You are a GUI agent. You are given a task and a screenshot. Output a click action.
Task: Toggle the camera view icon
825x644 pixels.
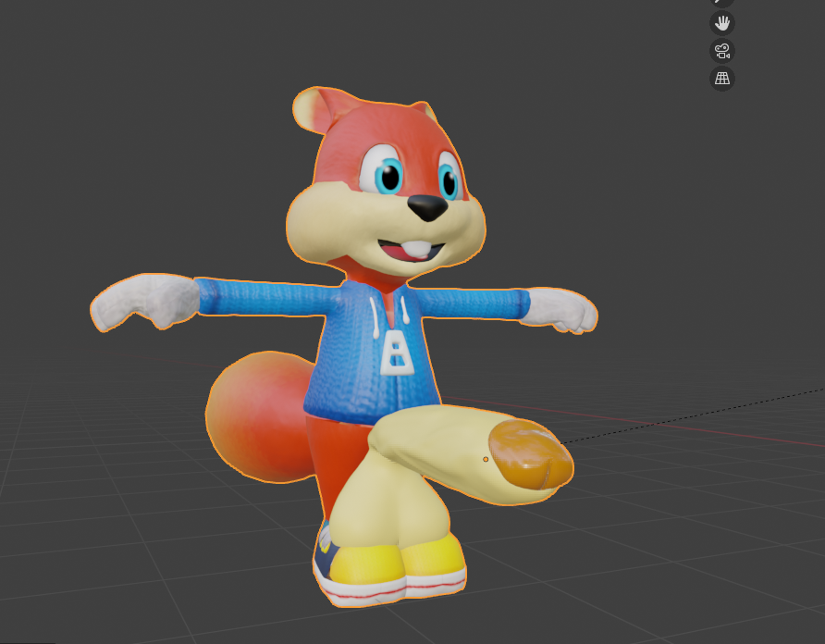point(721,51)
